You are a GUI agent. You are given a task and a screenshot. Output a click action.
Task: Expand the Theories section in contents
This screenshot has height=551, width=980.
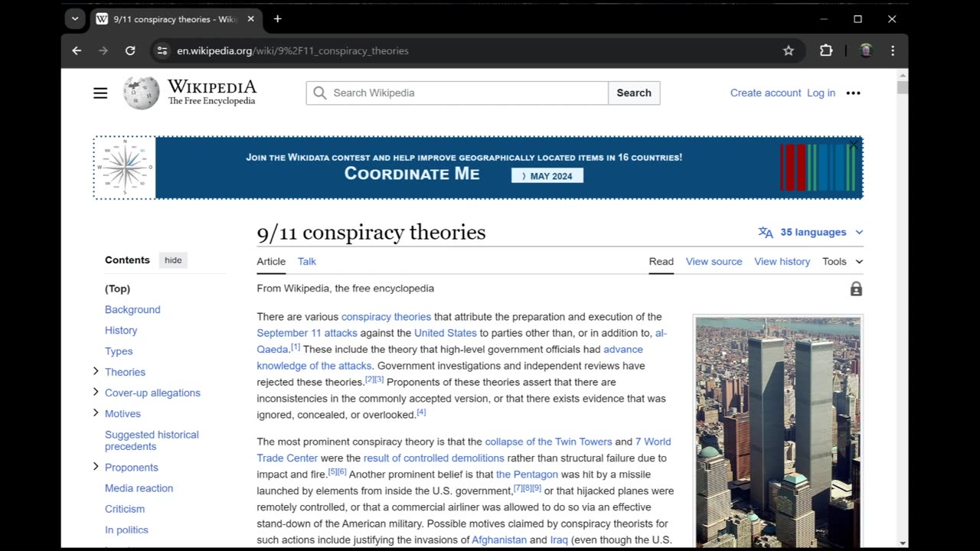click(x=96, y=371)
